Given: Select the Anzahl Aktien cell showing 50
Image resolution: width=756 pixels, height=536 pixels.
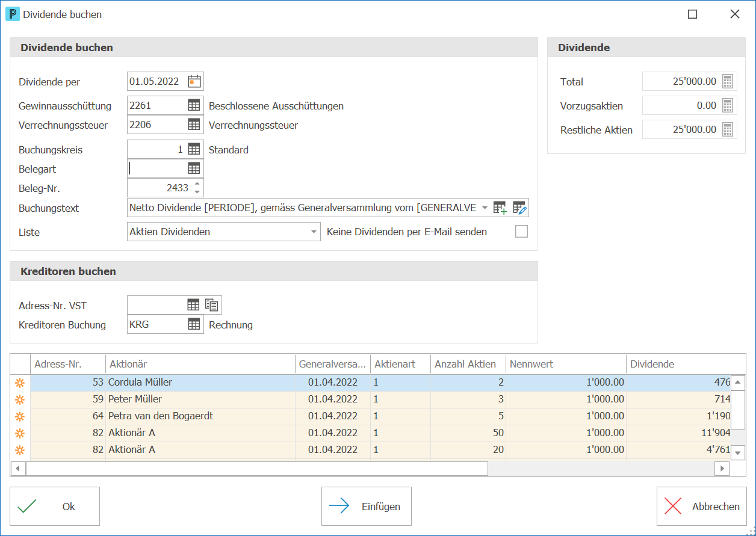Looking at the screenshot, I should click(468, 433).
